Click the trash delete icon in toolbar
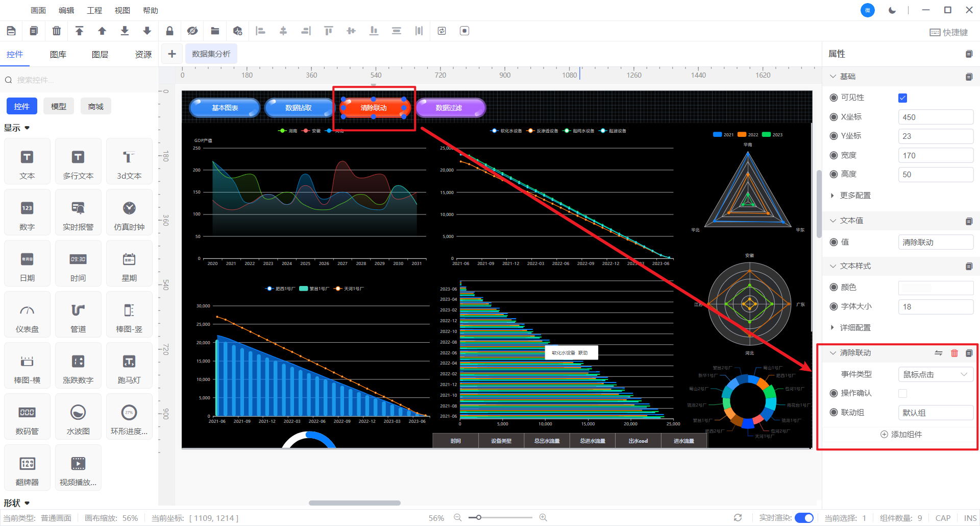This screenshot has width=980, height=526. (57, 31)
